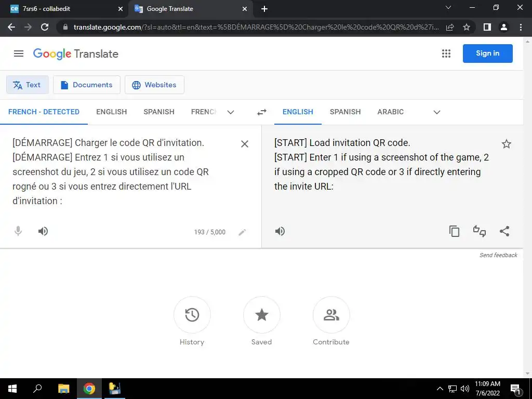Switch to the 7srs6 collabedit tab
This screenshot has width=532, height=399.
pyautogui.click(x=63, y=9)
